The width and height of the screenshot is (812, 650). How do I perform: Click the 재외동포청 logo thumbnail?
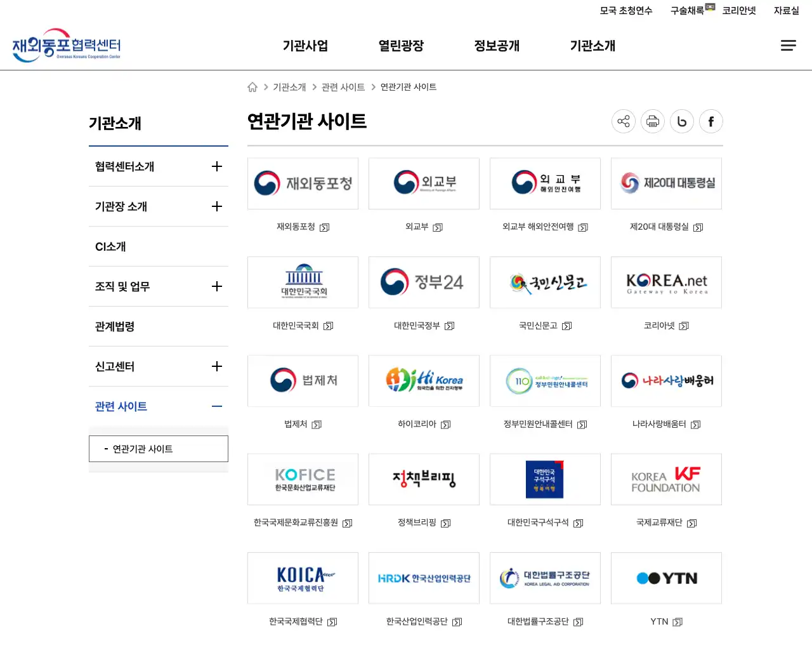303,183
